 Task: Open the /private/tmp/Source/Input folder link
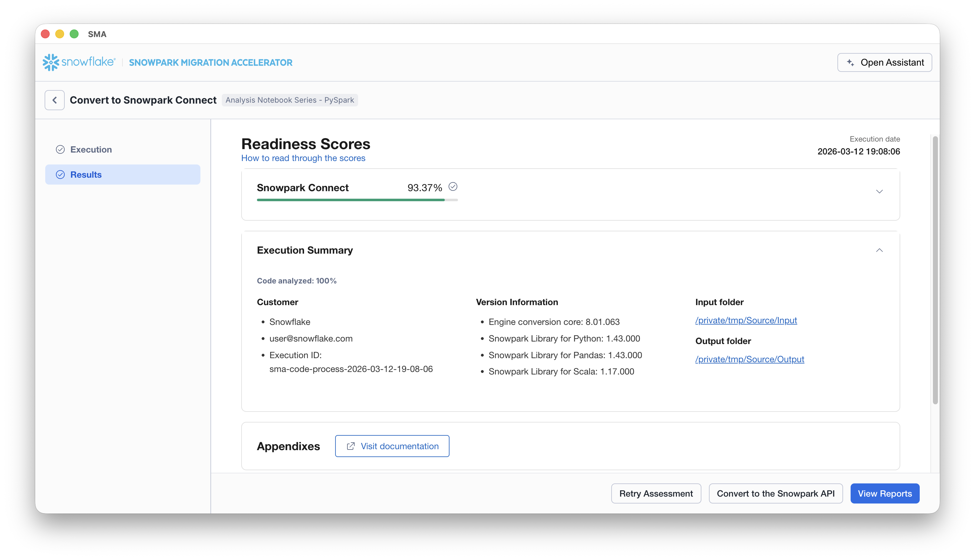pyautogui.click(x=746, y=320)
